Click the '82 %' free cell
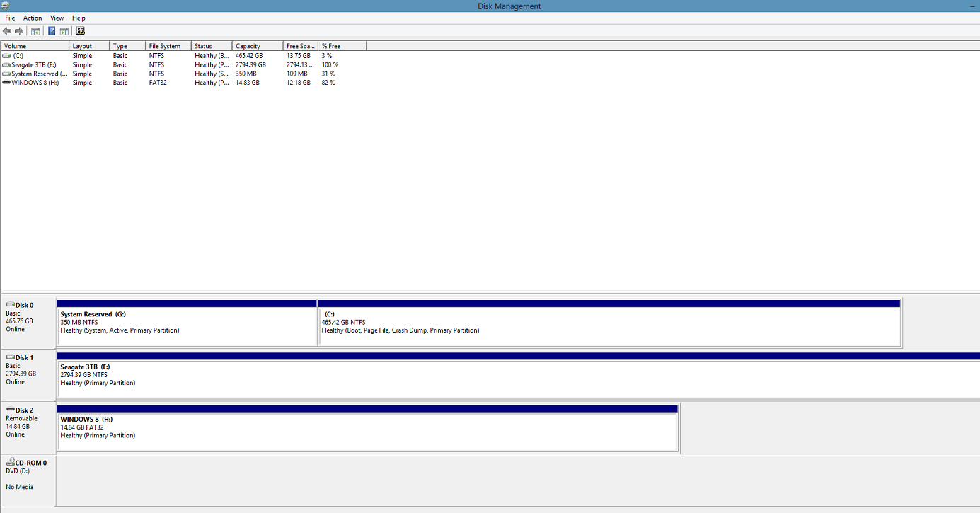The width and height of the screenshot is (980, 513). 328,83
